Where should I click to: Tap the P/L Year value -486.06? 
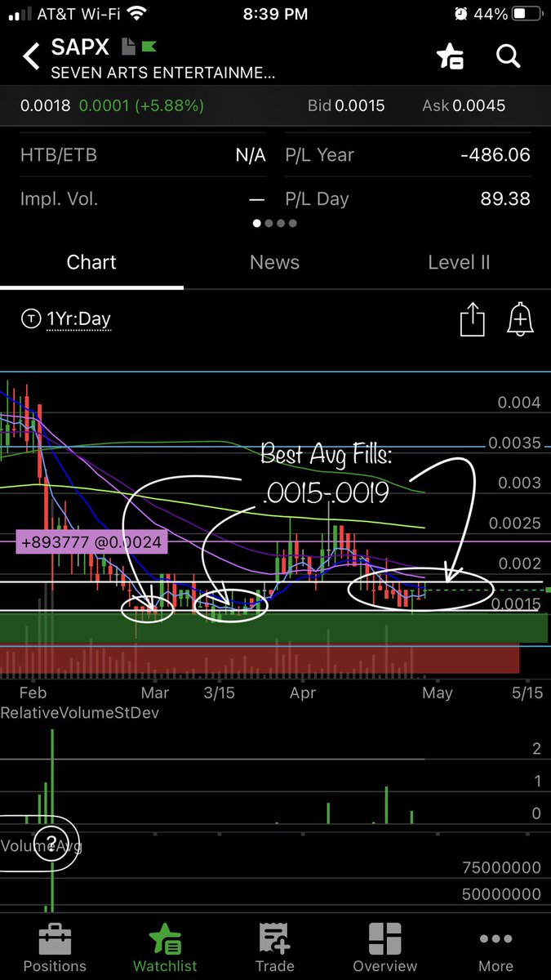(494, 154)
